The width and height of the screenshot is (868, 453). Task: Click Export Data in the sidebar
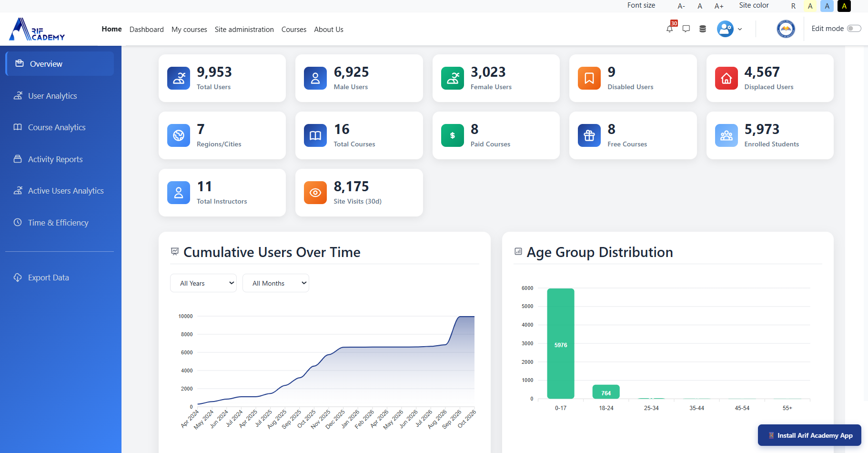(x=60, y=278)
